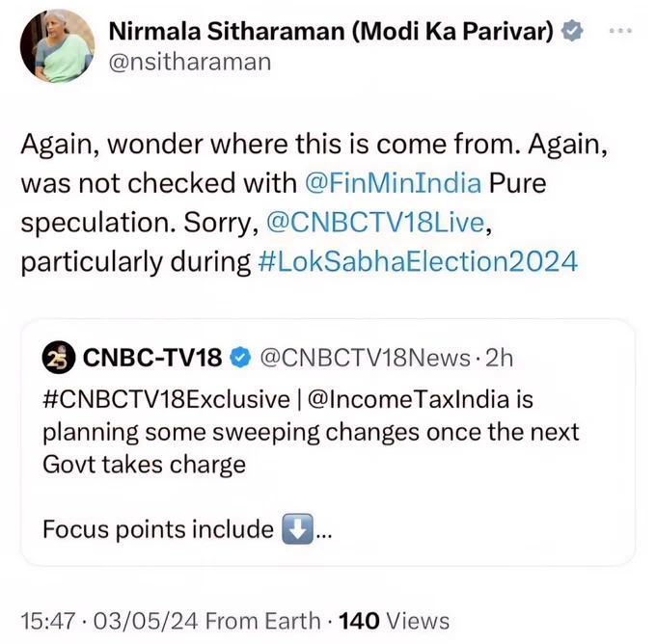Click the 140 Views counter
The height and width of the screenshot is (644, 656).
394,621
